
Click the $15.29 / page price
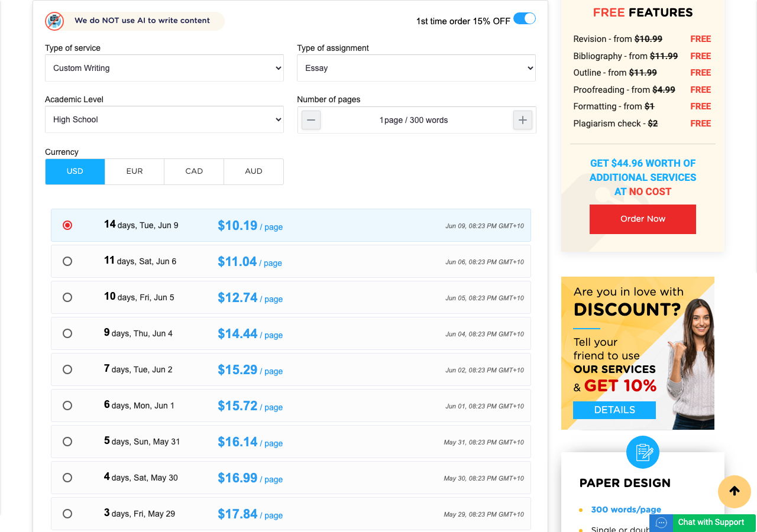tap(250, 369)
